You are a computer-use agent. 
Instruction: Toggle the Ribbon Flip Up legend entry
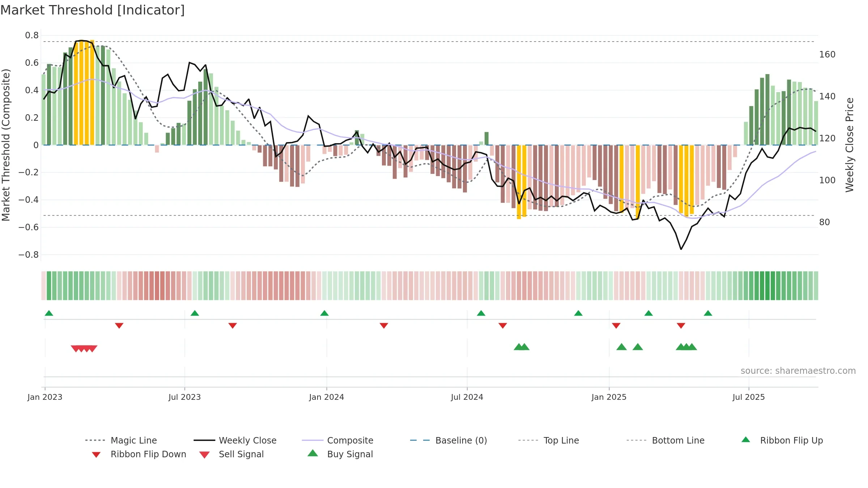tap(782, 440)
